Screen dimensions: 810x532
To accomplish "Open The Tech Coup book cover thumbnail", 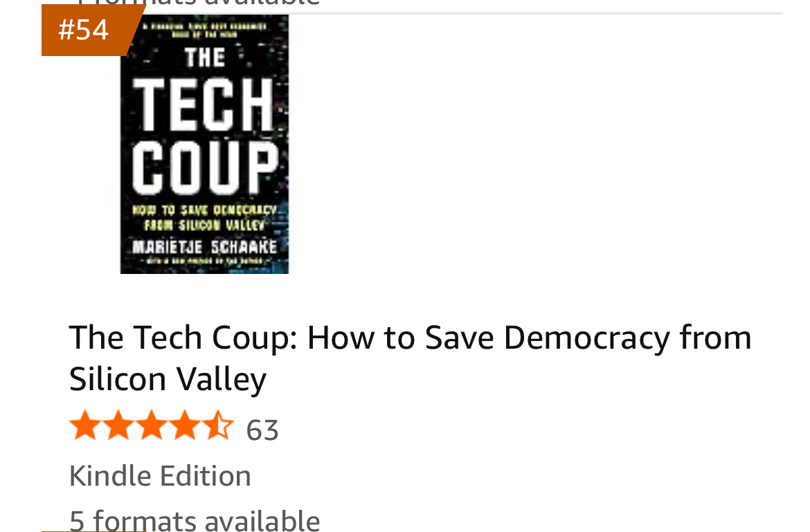I will point(204,144).
